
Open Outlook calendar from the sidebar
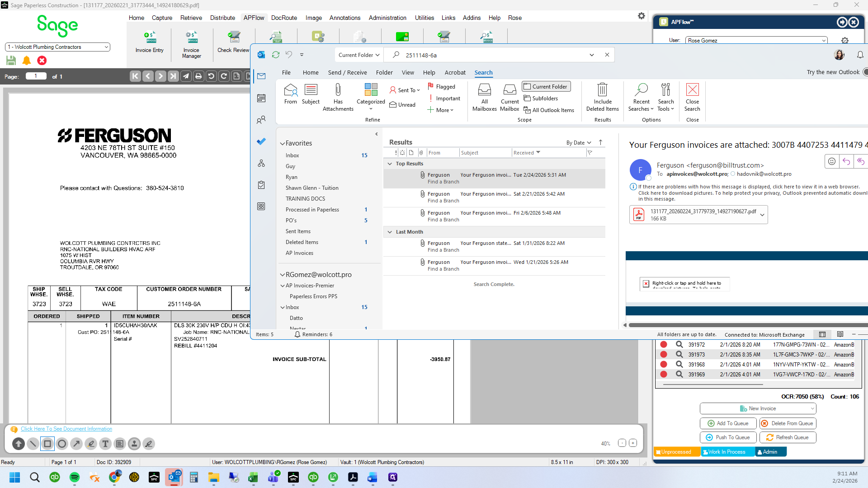click(x=261, y=98)
